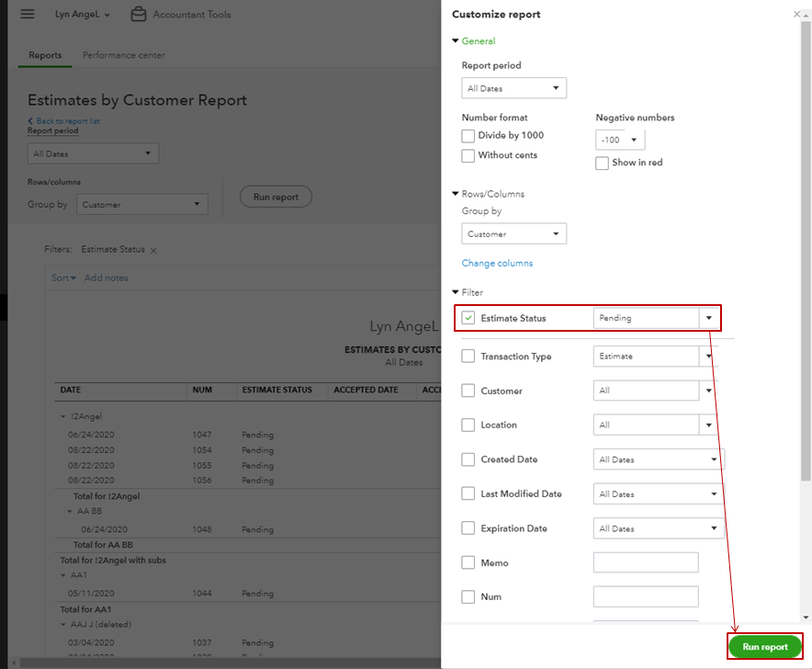This screenshot has width=812, height=669.
Task: Click Run report button on report page
Action: [276, 197]
